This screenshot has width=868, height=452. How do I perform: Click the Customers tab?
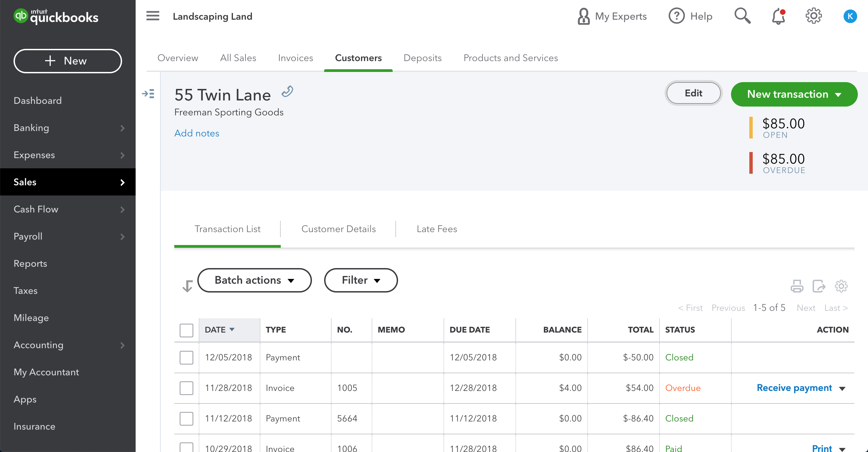[x=358, y=58]
